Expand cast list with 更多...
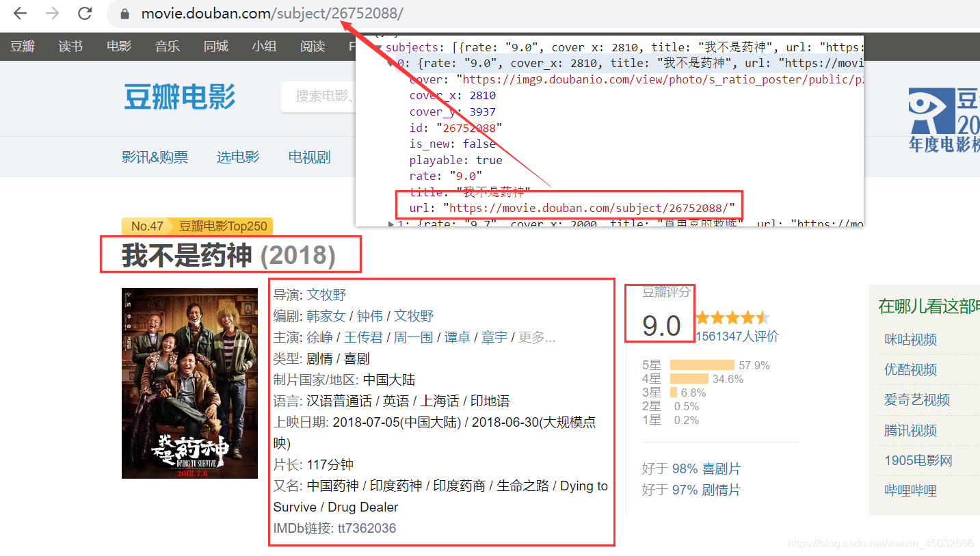980x556 pixels. click(x=537, y=337)
